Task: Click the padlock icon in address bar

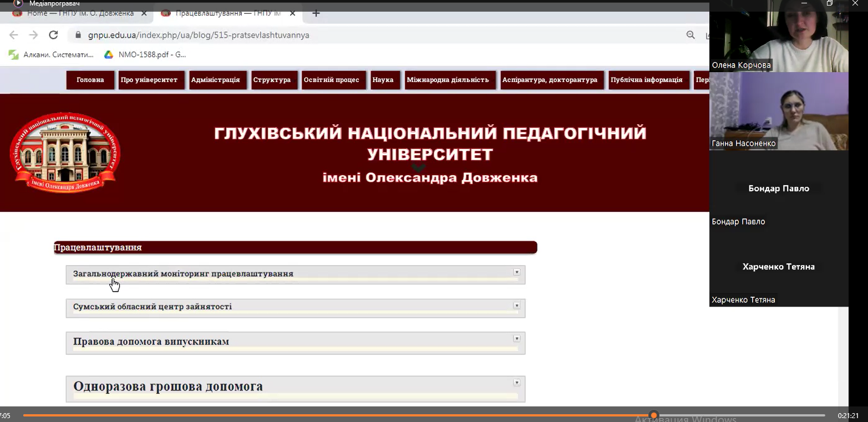Action: click(x=78, y=35)
